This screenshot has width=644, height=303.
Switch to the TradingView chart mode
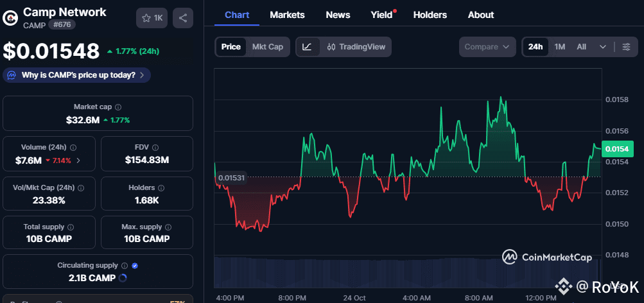pyautogui.click(x=356, y=47)
